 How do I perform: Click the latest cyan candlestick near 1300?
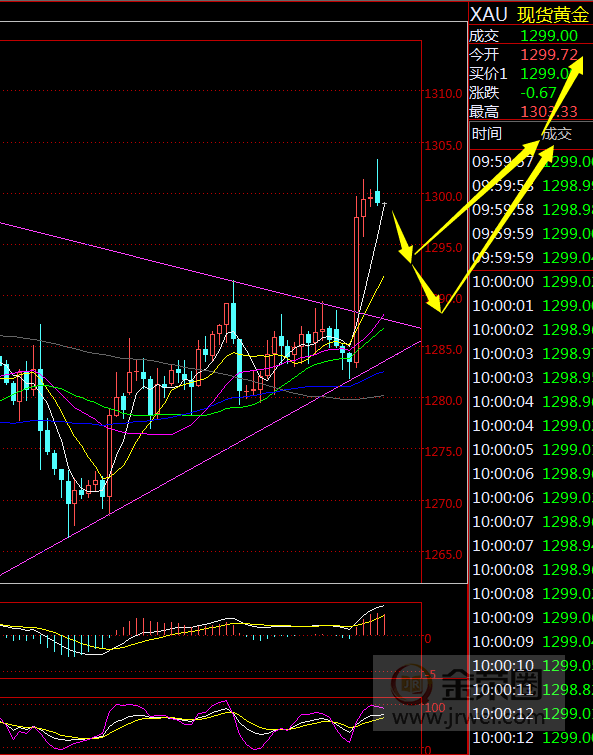click(377, 196)
